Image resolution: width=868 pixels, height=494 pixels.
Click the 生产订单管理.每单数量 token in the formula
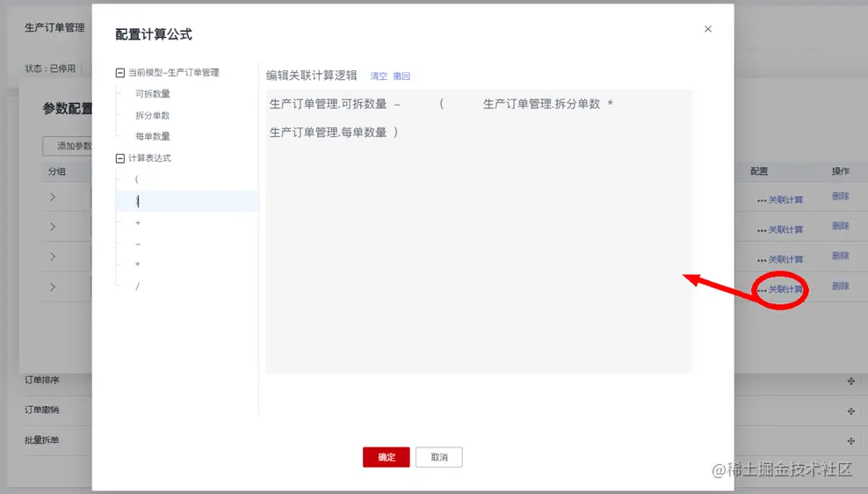[x=328, y=133]
